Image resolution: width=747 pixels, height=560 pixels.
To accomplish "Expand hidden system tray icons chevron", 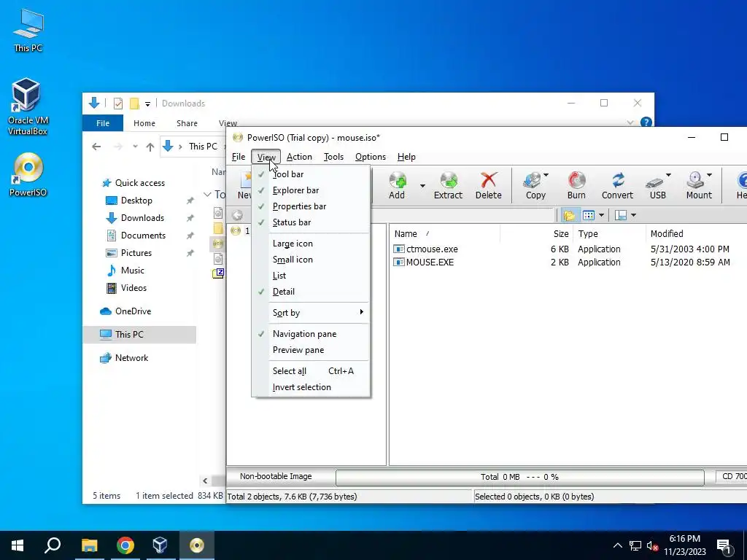I will click(617, 545).
